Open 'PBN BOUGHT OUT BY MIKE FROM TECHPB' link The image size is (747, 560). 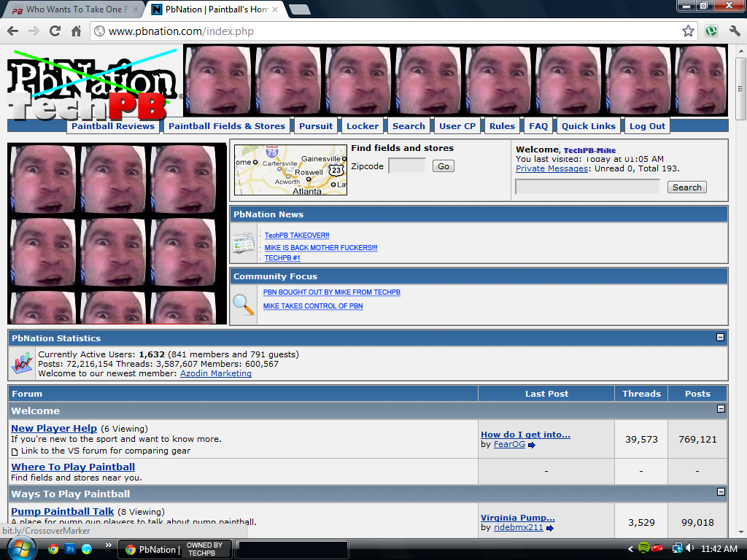332,292
